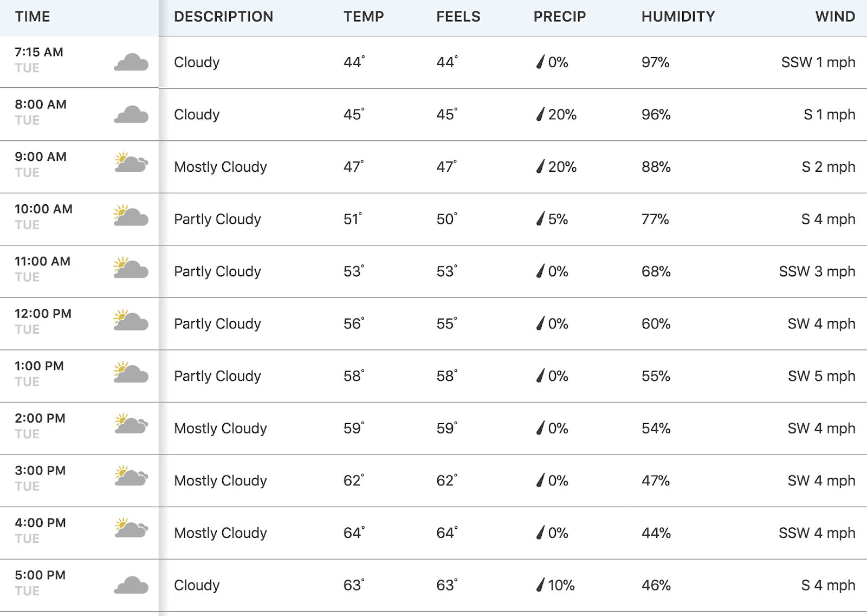This screenshot has width=867, height=616.
Task: Select the mostly cloudy icon at 9:00 AM
Action: [x=131, y=162]
